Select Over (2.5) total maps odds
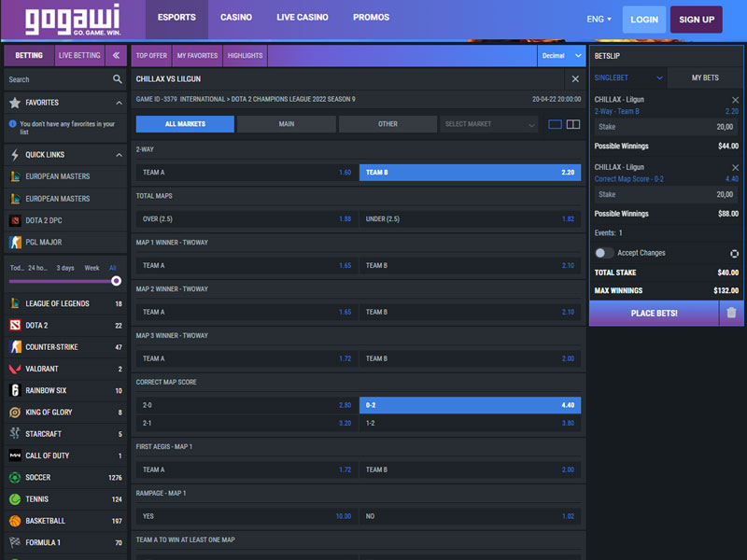Image resolution: width=747 pixels, height=560 pixels. (247, 219)
